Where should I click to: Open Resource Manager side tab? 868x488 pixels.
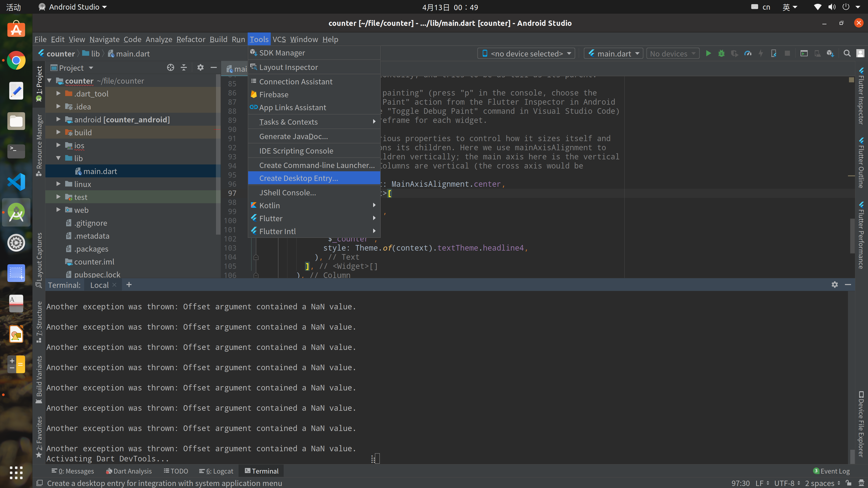coord(39,145)
